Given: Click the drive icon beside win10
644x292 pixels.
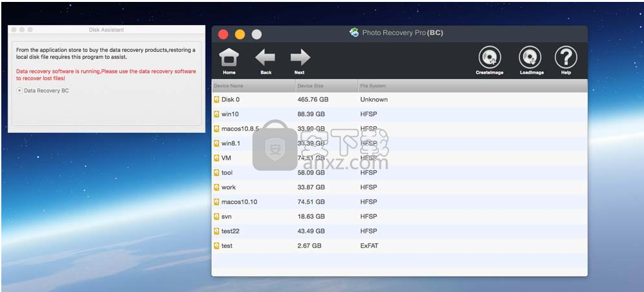Looking at the screenshot, I should pos(217,114).
